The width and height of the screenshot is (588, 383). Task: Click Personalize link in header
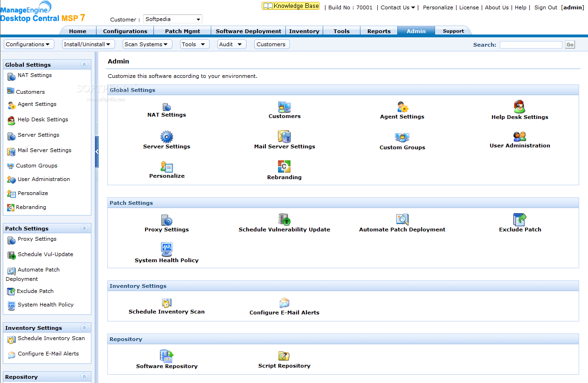438,7
